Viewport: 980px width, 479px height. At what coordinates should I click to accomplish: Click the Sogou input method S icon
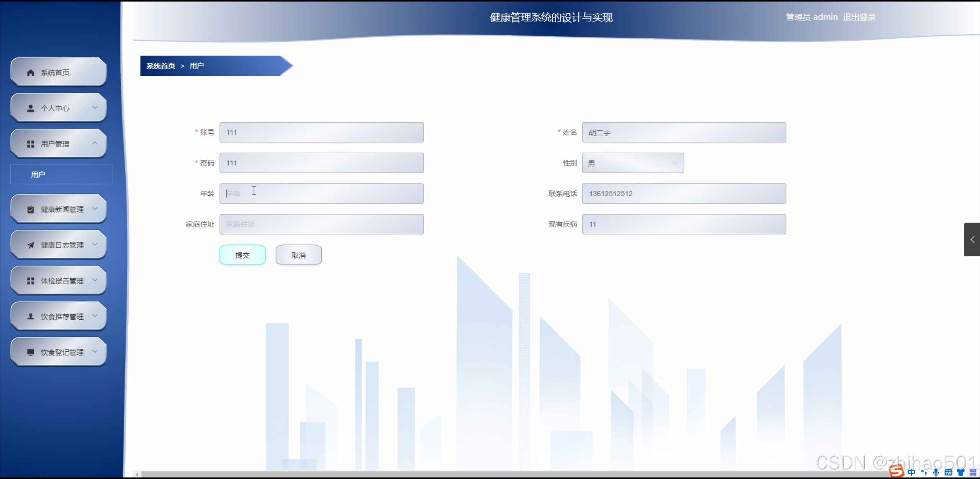[x=896, y=471]
